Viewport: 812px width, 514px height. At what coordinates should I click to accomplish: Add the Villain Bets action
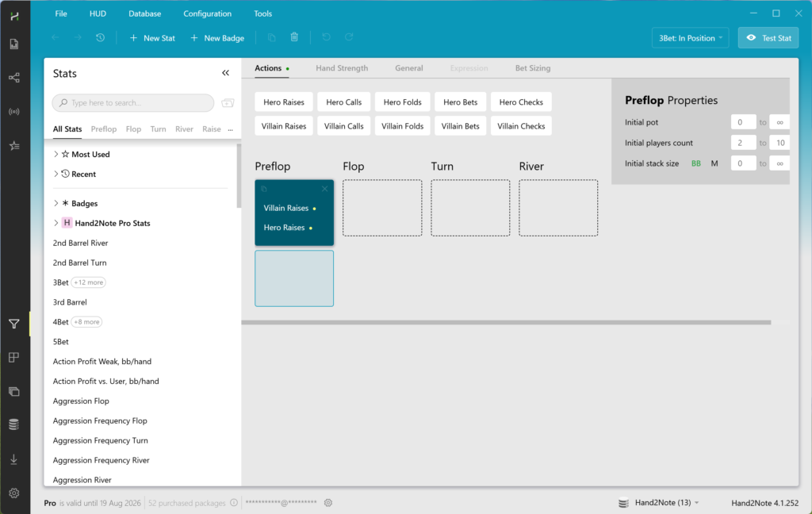click(x=461, y=126)
